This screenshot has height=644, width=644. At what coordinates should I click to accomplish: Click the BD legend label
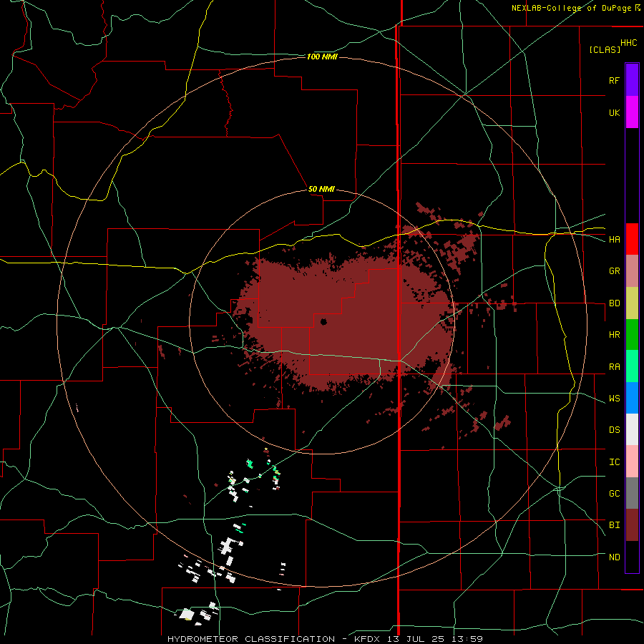click(x=614, y=303)
